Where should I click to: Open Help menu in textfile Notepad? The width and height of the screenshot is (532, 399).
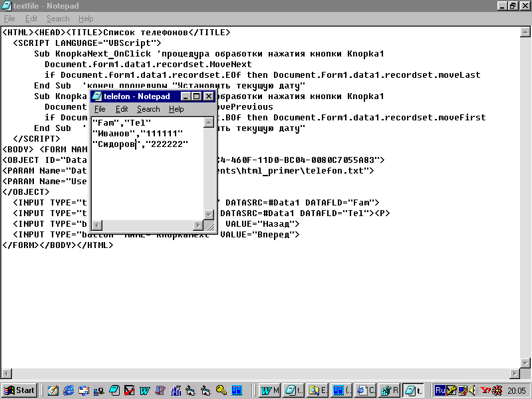[x=86, y=19]
